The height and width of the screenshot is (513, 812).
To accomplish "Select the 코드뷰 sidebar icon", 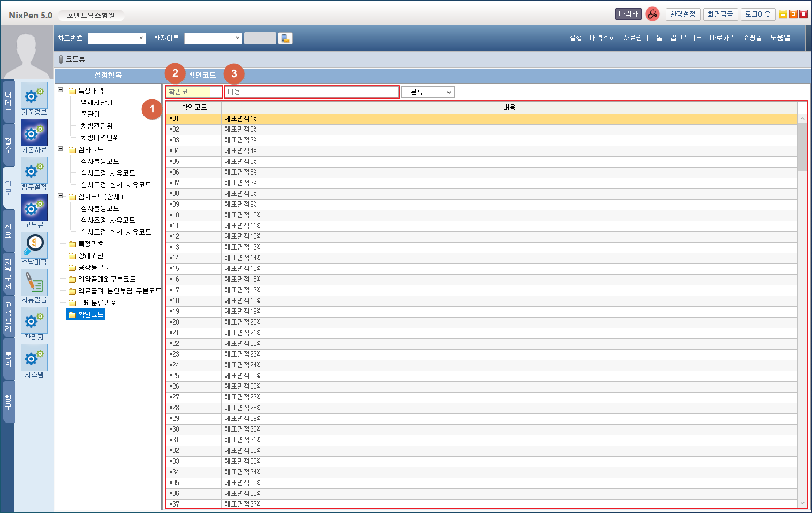I will click(34, 208).
